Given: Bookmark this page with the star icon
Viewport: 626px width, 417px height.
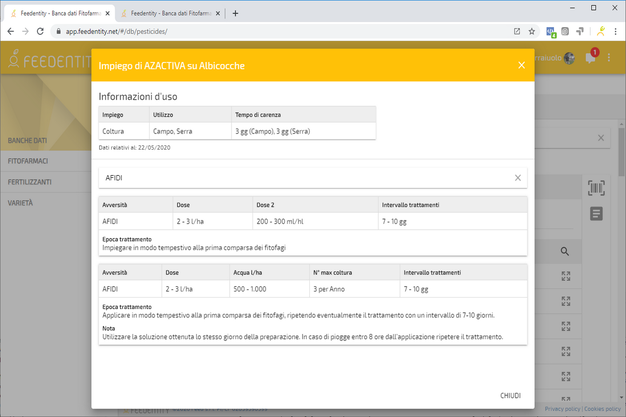Looking at the screenshot, I should coord(532,32).
